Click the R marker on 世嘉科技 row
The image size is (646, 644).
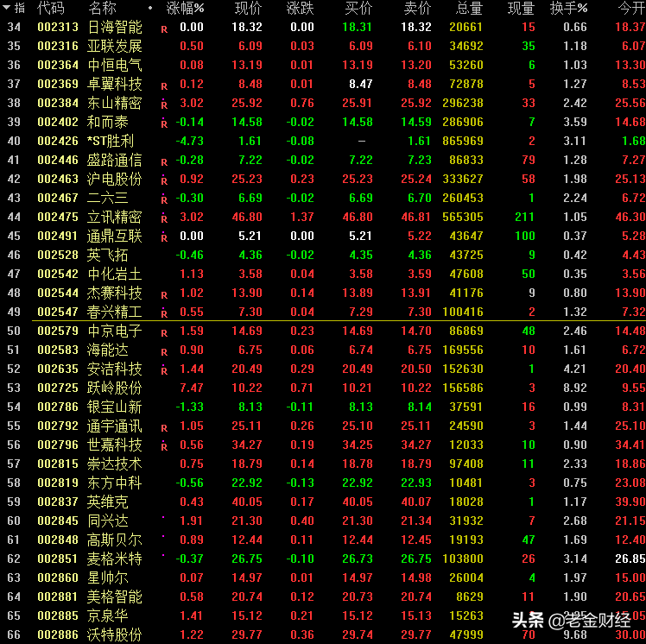164,446
